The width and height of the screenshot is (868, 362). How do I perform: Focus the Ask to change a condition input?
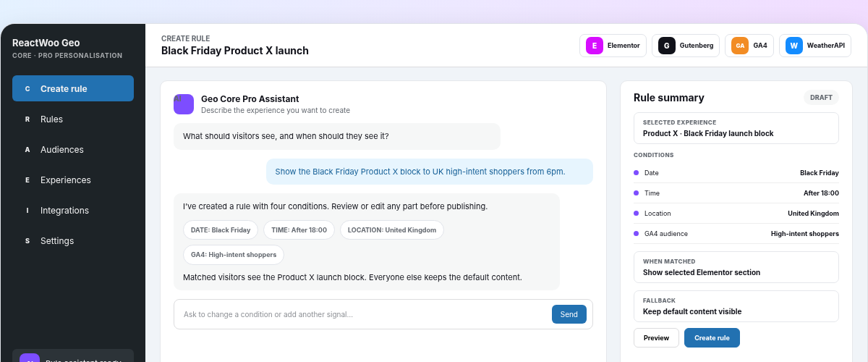point(363,314)
